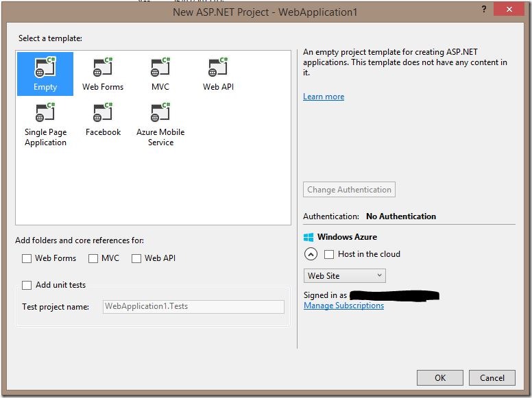This screenshot has height=398, width=532.
Task: Enable MVC folders and core references
Action: [93, 258]
